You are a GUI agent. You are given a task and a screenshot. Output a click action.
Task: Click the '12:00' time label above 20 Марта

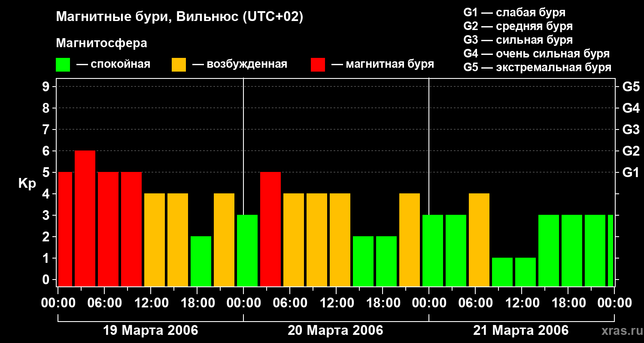tap(336, 303)
